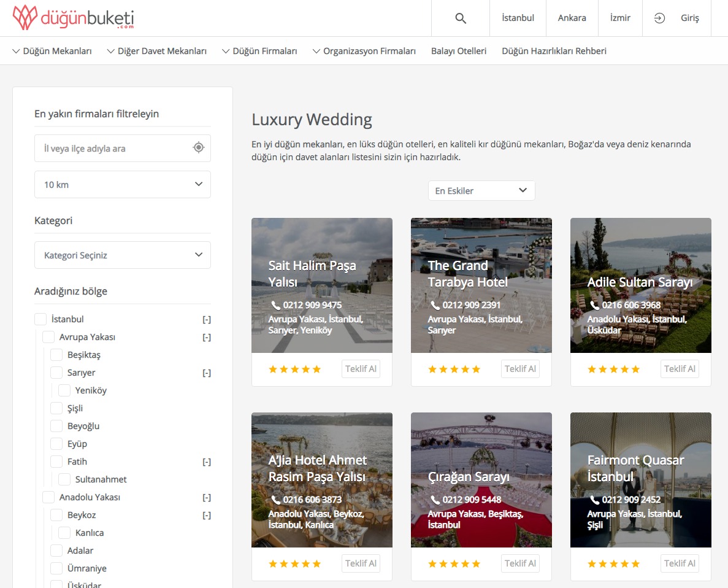Check the Beyoğlu checkbox

(x=56, y=426)
